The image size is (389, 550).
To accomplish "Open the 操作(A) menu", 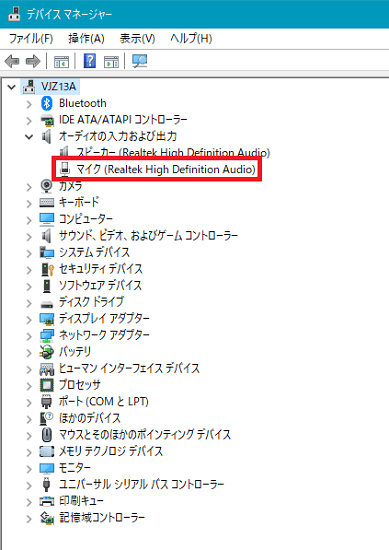I will coord(86,38).
